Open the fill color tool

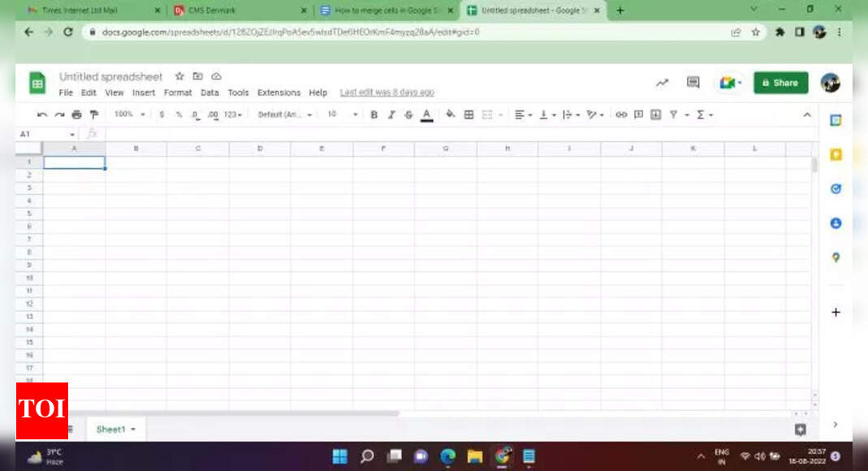click(450, 115)
